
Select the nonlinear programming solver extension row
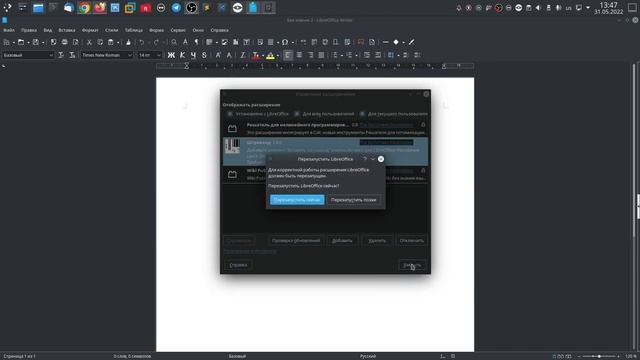325,129
